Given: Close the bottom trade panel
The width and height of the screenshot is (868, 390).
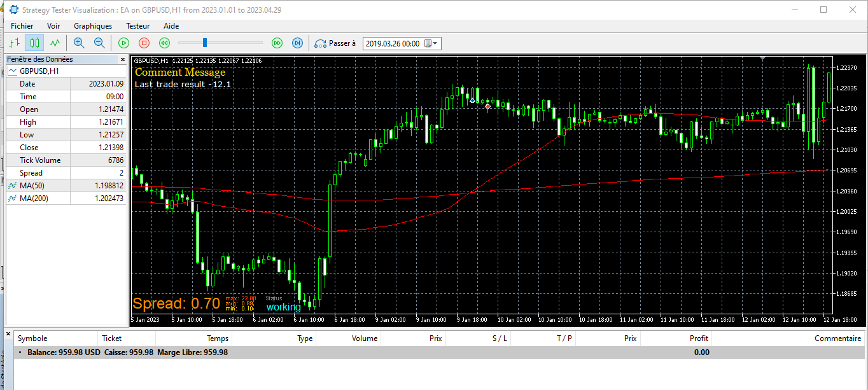Looking at the screenshot, I should [x=8, y=333].
